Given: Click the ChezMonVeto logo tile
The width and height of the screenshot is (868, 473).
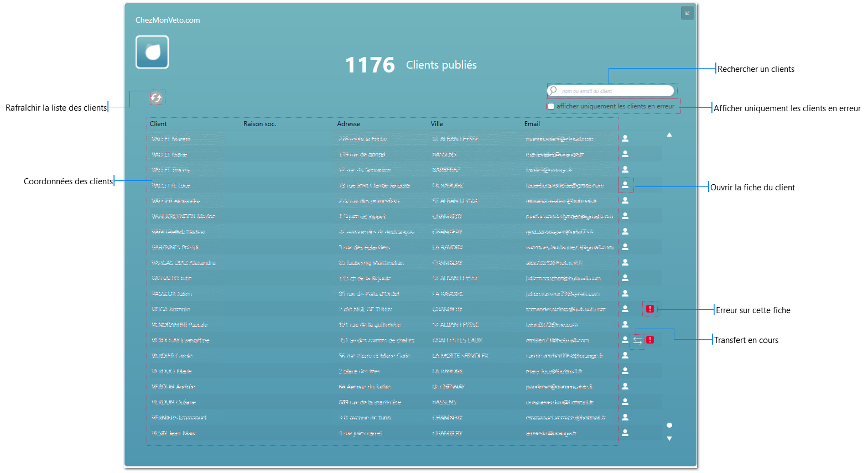Looking at the screenshot, I should pos(152,52).
